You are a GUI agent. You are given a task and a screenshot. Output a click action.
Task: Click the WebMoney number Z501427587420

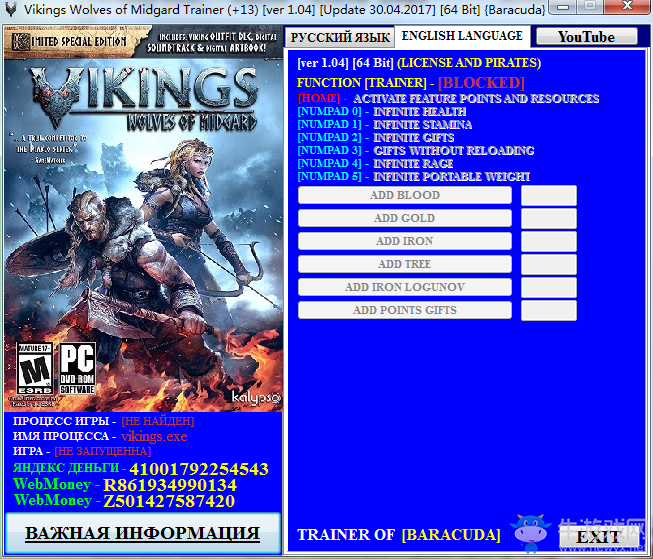point(169,501)
